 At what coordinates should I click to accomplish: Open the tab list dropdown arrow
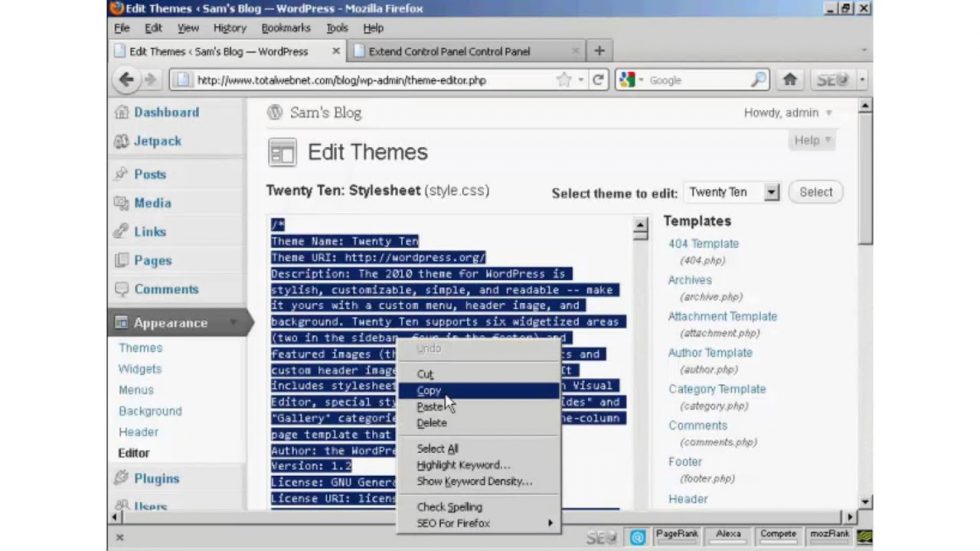point(864,51)
